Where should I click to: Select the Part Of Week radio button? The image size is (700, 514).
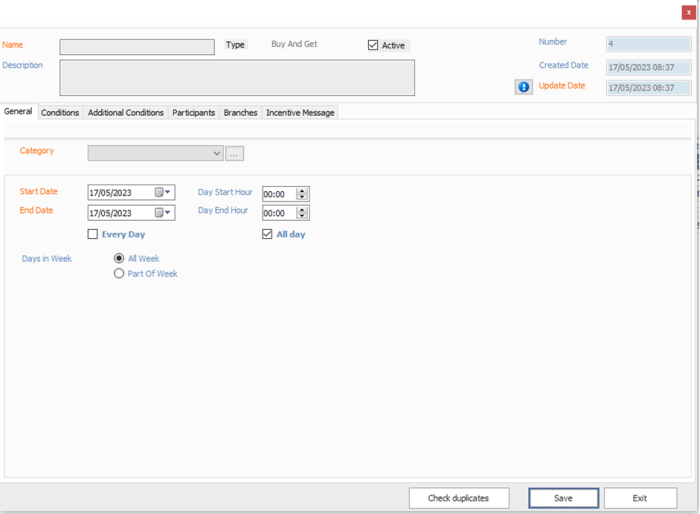(x=119, y=273)
